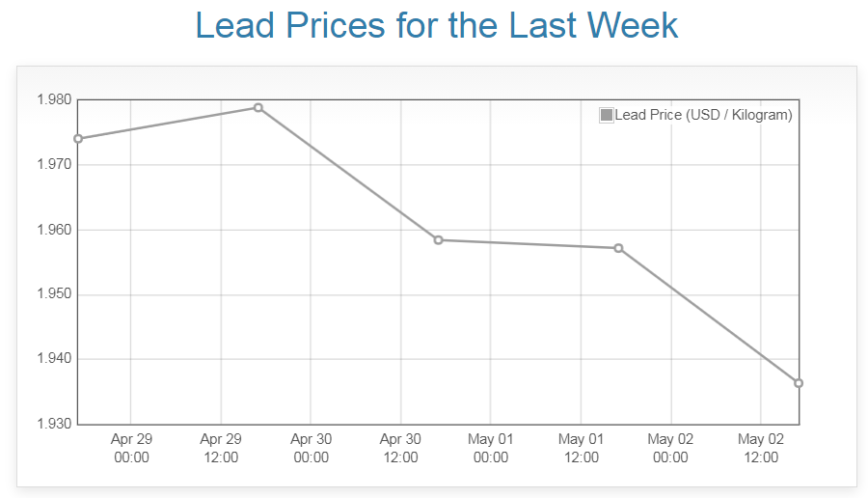Click the data point after May 01 12:00
Screen dimensions: 868x498
point(618,248)
